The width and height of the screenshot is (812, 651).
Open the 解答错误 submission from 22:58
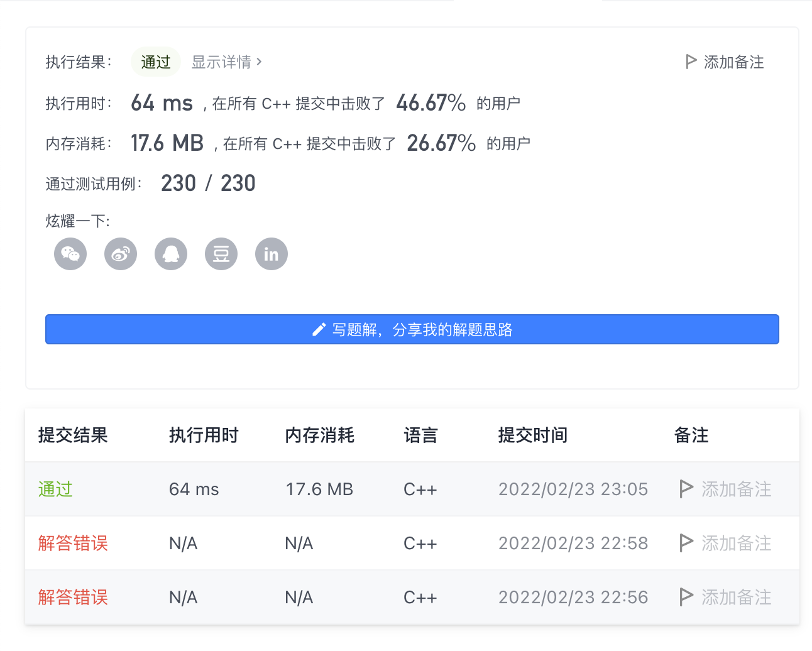(73, 543)
